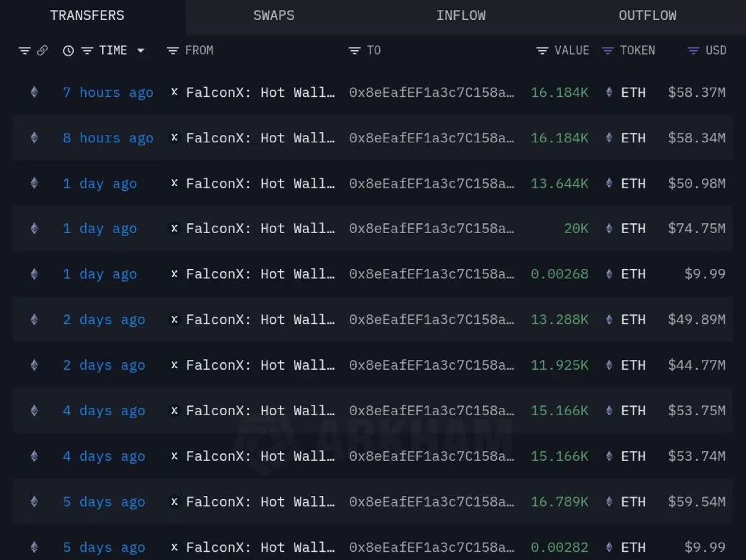The height and width of the screenshot is (560, 746).
Task: Open the TIME column filter icon
Action: 87,51
